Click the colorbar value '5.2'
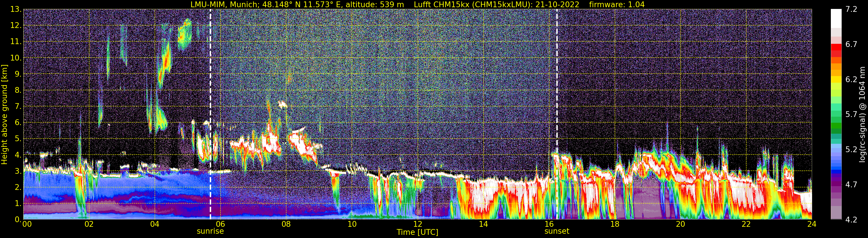The image size is (868, 238). click(x=851, y=150)
